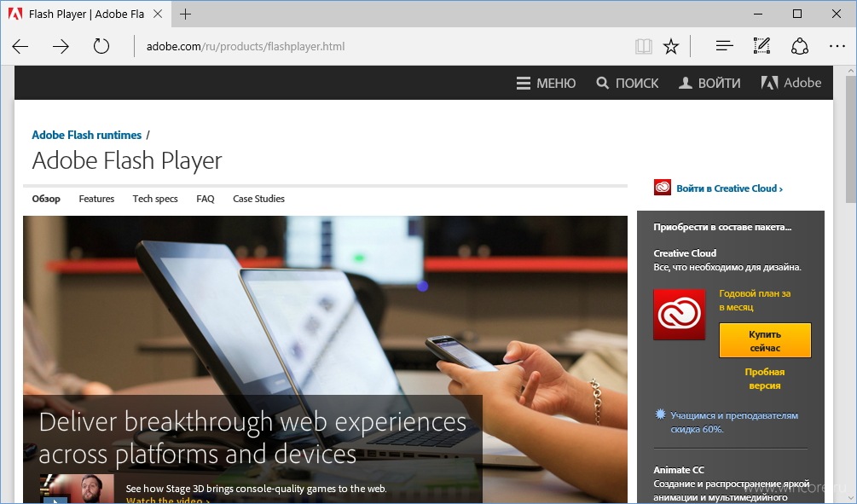This screenshot has width=857, height=504.
Task: Click Годовой план за в месяц link
Action: (x=755, y=300)
